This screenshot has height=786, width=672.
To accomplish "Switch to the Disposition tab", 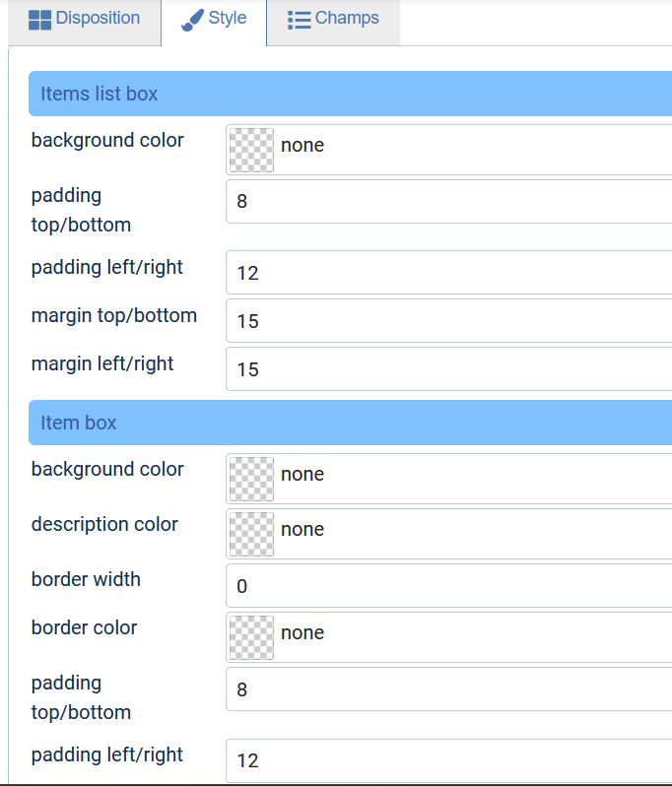I will (x=85, y=22).
